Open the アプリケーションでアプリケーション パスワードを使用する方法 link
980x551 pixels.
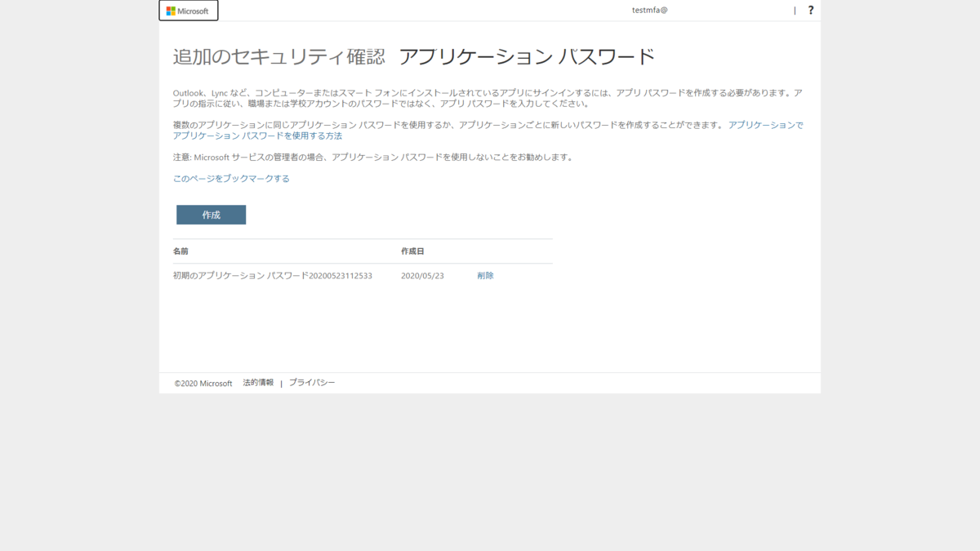[x=488, y=131]
